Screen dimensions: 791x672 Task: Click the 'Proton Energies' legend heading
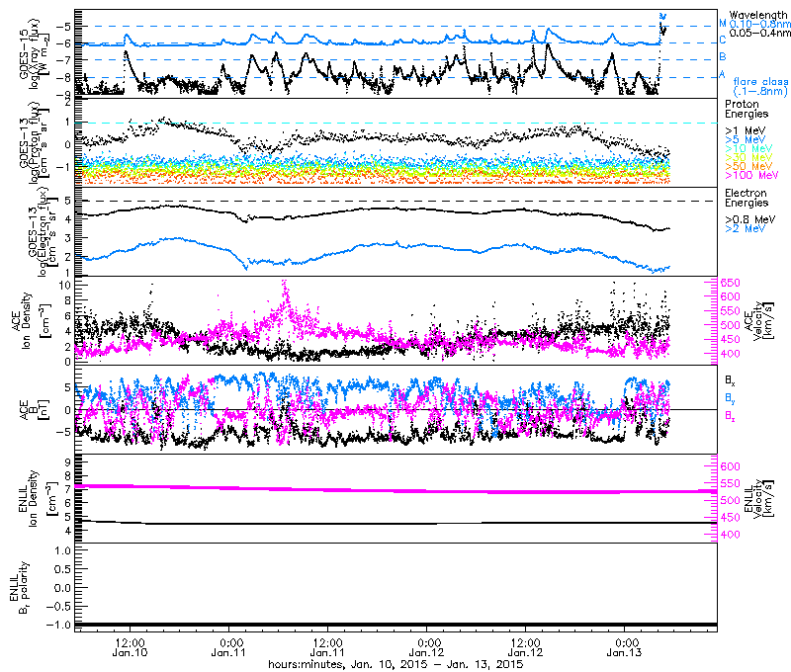pyautogui.click(x=747, y=109)
